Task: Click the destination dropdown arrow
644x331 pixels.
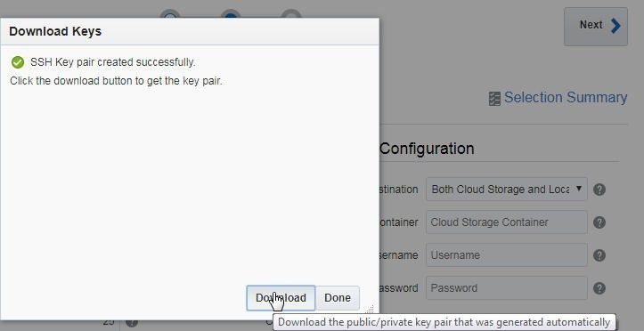Action: tap(579, 189)
